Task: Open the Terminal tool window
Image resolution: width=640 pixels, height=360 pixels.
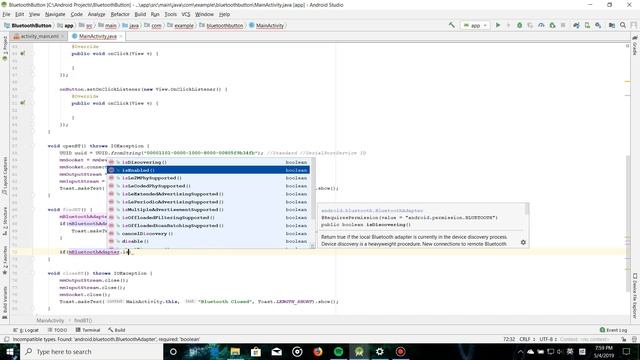Action: coord(88,330)
